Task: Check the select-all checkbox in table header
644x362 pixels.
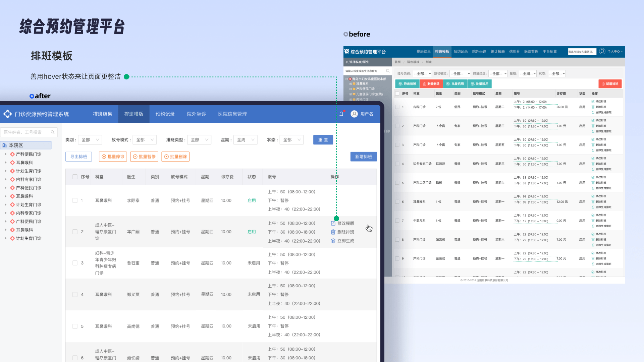Action: (75, 177)
